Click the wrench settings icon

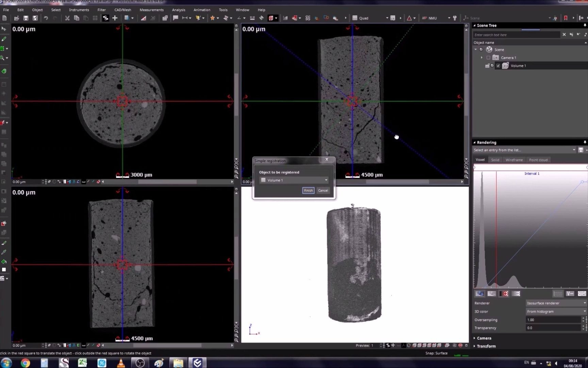pyautogui.click(x=455, y=18)
